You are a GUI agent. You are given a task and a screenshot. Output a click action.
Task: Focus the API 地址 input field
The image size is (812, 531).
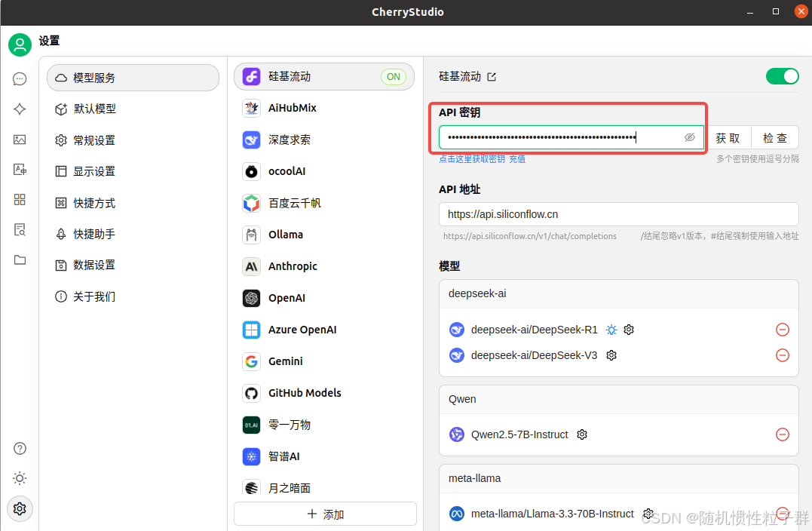point(619,214)
